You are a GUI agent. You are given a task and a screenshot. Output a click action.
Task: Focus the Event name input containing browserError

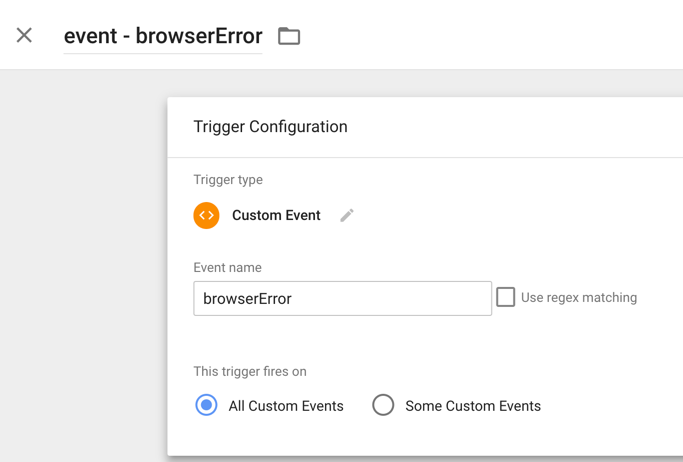[x=342, y=298]
